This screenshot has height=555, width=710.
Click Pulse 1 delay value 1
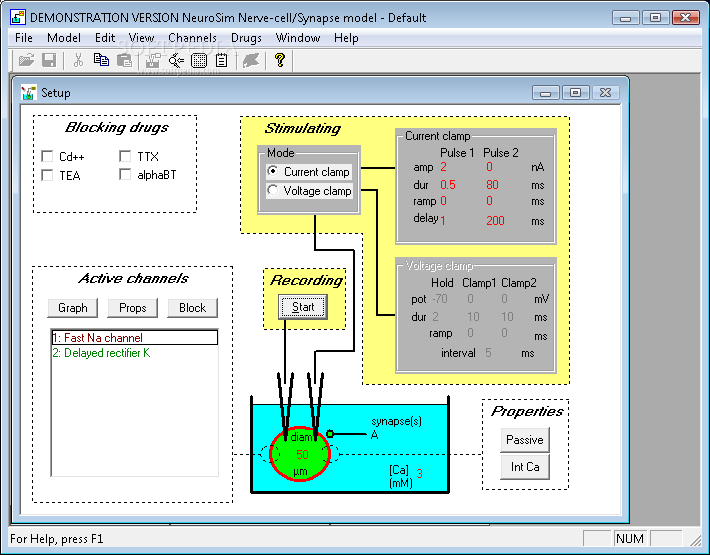443,220
